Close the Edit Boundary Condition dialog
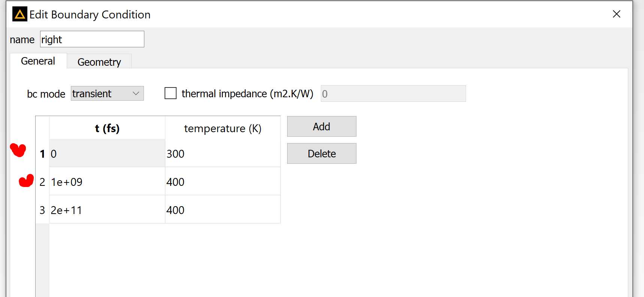Screen dimensions: 644x297 coord(617,14)
